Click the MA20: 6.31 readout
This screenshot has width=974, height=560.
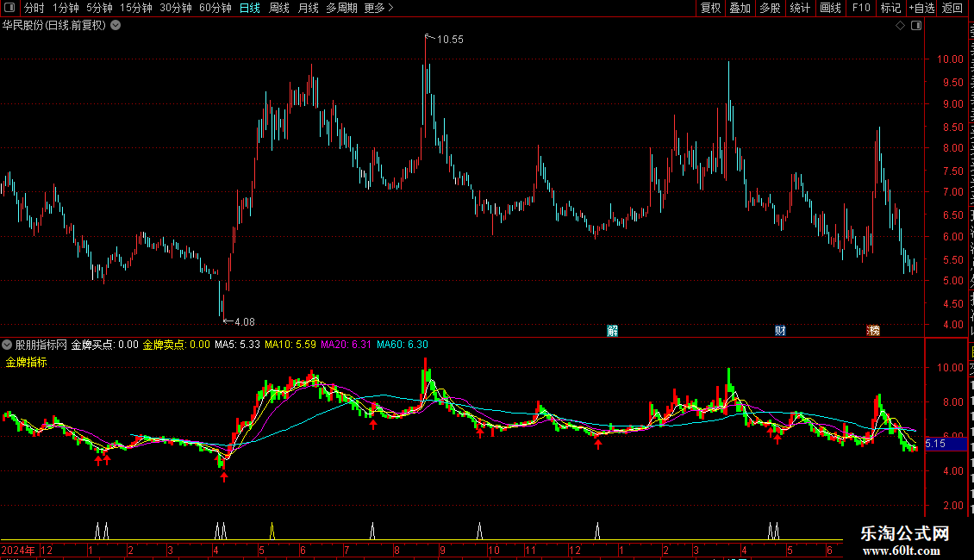(x=346, y=345)
